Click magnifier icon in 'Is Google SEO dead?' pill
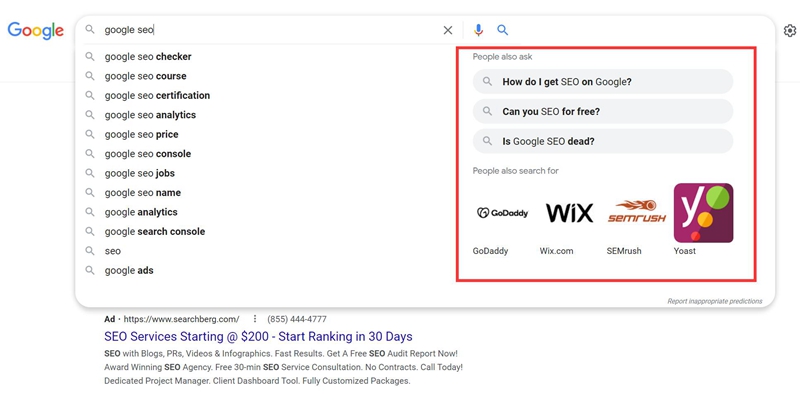This screenshot has height=404, width=800. point(487,141)
